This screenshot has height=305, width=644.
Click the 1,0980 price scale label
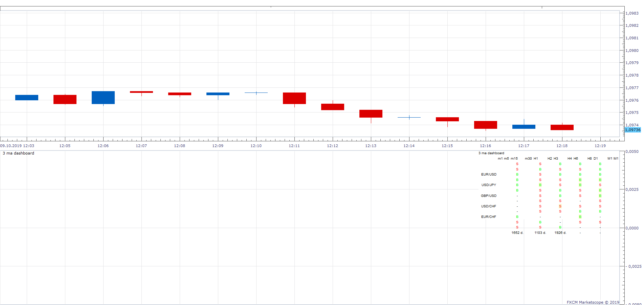click(x=632, y=50)
